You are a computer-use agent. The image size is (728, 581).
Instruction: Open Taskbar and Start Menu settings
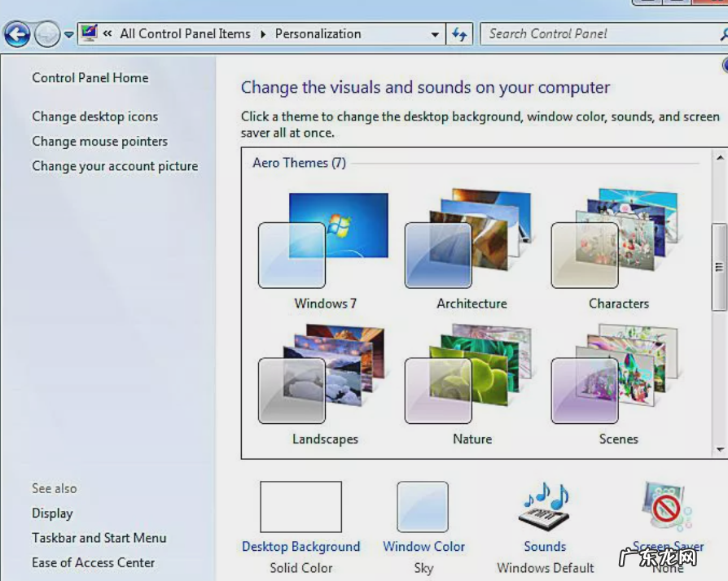pos(99,538)
